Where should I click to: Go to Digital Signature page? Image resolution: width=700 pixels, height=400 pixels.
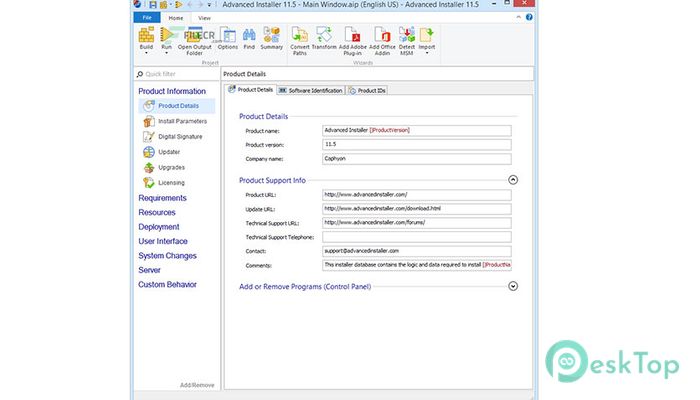pos(180,137)
